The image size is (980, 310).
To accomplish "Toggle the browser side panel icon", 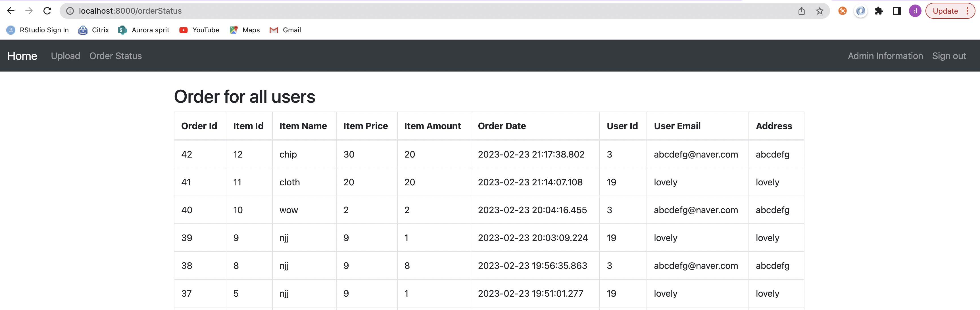I will tap(897, 11).
